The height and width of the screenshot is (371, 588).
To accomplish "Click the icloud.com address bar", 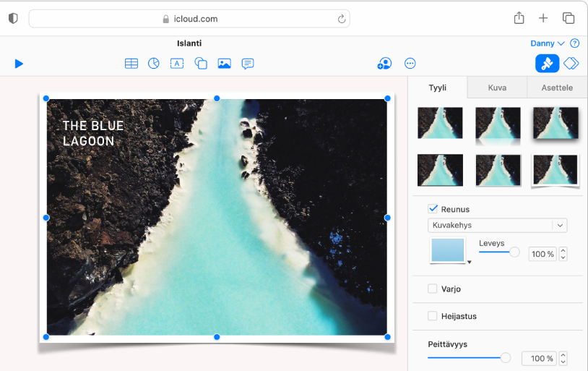I will pyautogui.click(x=189, y=19).
